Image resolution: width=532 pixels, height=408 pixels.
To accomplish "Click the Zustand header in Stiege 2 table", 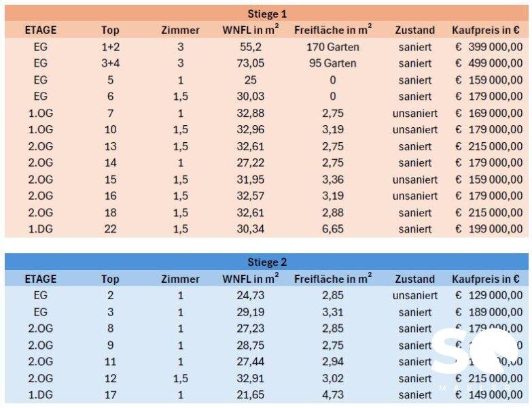I will pyautogui.click(x=414, y=279).
